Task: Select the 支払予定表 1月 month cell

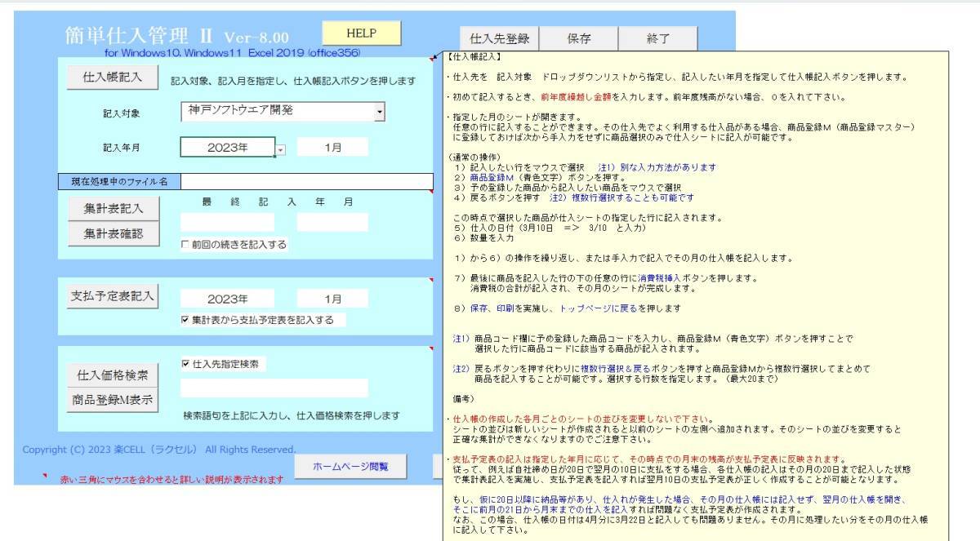Action: click(333, 299)
